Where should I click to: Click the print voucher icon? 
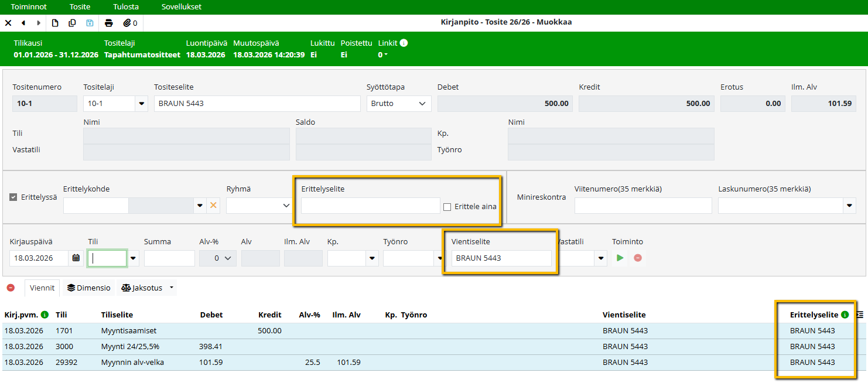[108, 23]
